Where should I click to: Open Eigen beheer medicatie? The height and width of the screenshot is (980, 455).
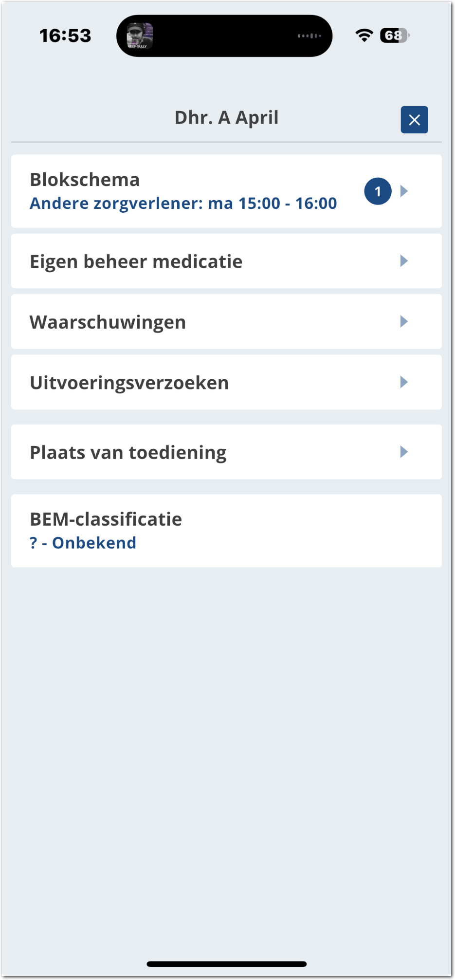[136, 261]
